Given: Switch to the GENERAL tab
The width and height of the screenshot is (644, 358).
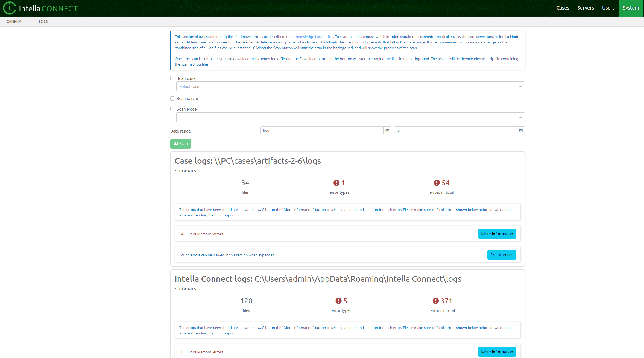Looking at the screenshot, I should (15, 22).
